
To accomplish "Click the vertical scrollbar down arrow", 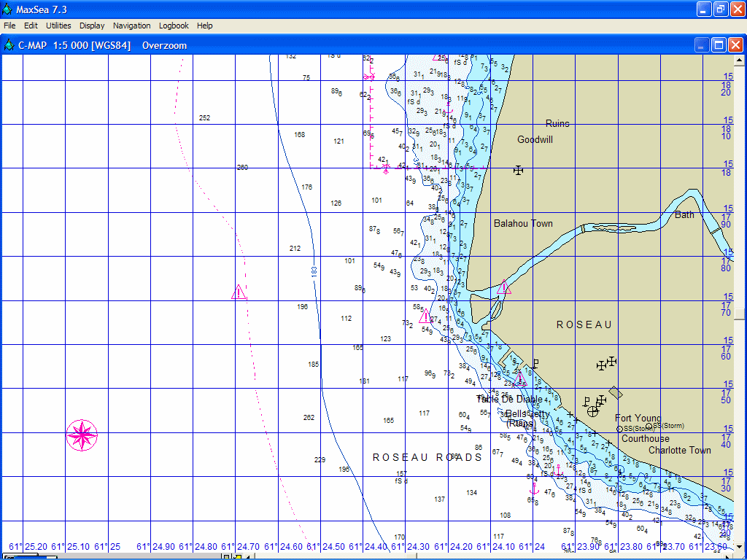I will [x=739, y=546].
